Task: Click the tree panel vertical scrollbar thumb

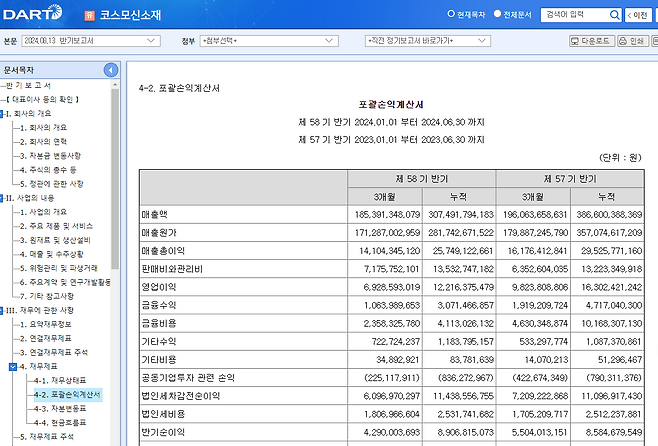Action: [115, 179]
